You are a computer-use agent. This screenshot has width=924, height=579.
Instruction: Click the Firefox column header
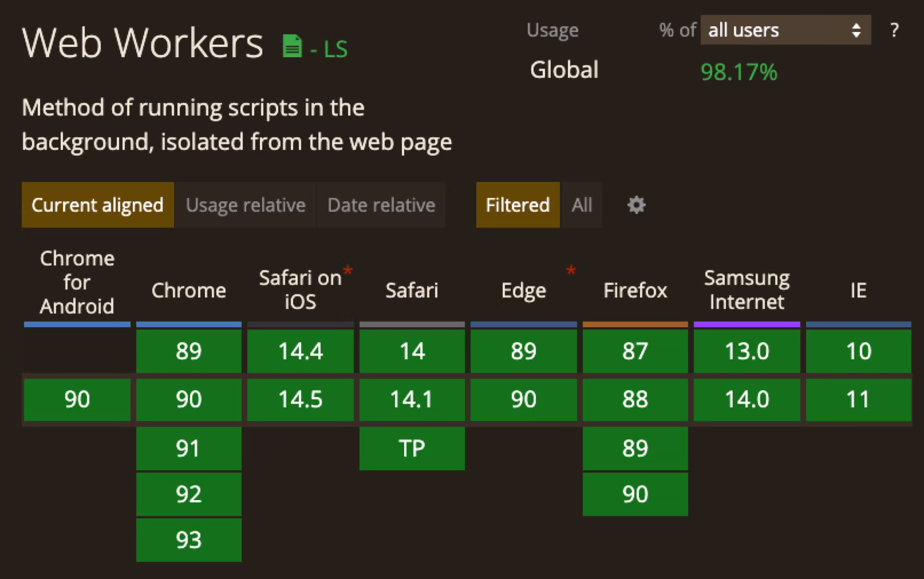[x=635, y=290]
